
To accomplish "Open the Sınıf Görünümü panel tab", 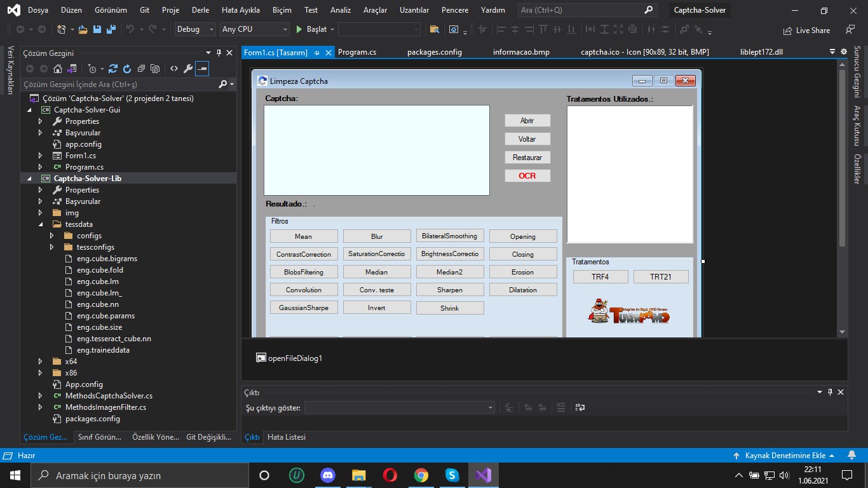I will [99, 437].
